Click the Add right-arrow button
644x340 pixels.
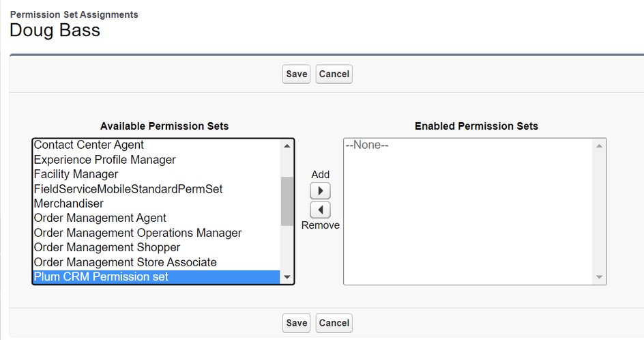click(x=320, y=190)
